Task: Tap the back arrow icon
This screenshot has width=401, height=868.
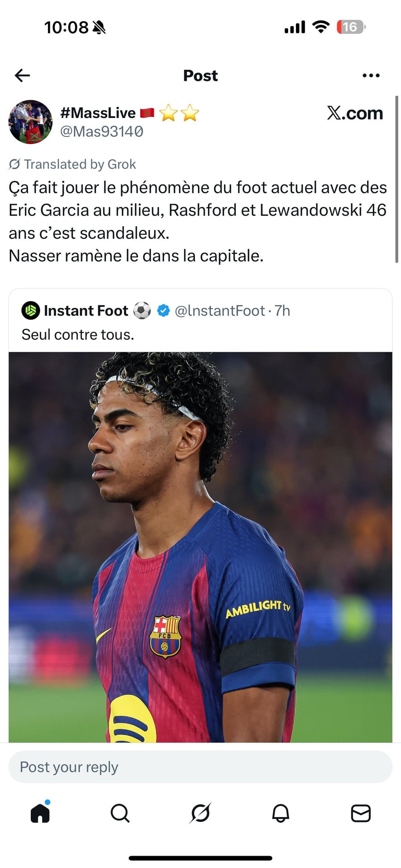Action: point(22,75)
